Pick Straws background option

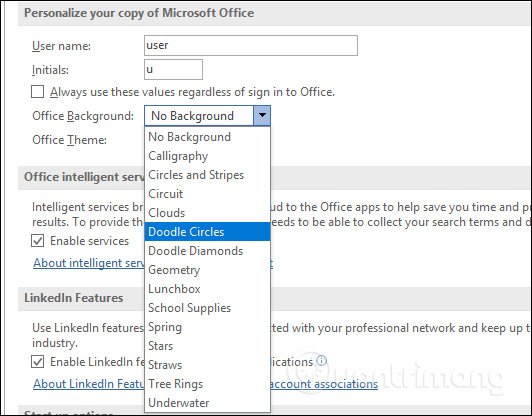click(x=207, y=365)
